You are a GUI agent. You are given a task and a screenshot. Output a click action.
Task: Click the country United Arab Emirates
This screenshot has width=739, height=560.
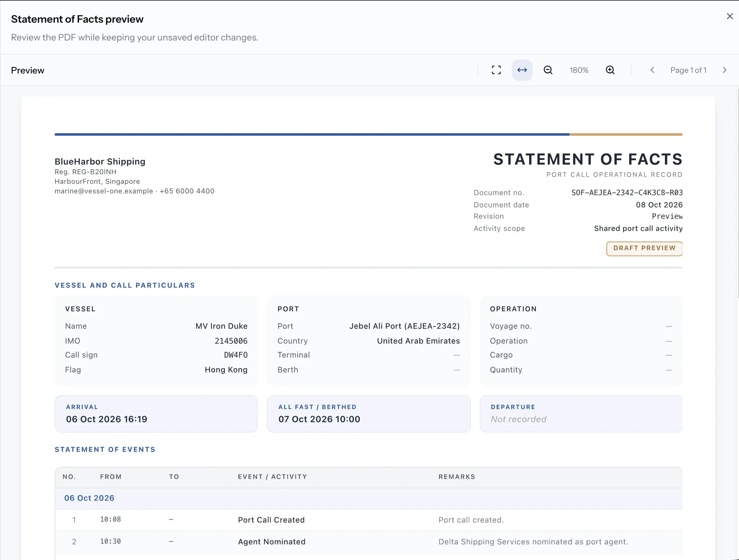[x=418, y=341]
